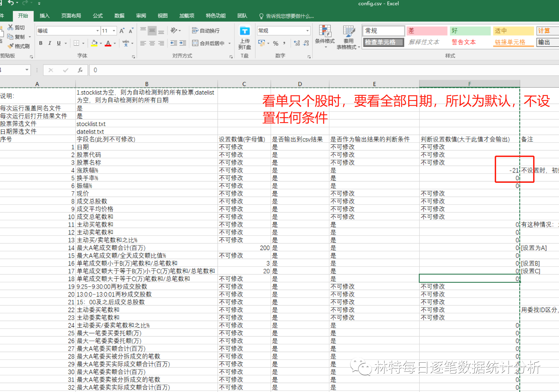Expand the Merge and Center dropdown arrow
The width and height of the screenshot is (559, 392).
(x=230, y=43)
